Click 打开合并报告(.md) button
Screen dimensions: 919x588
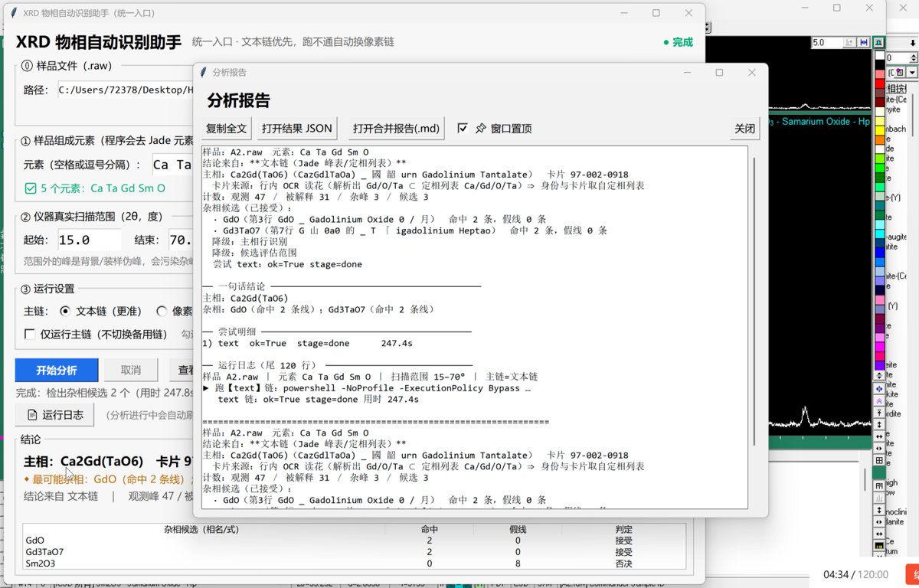[x=397, y=128]
